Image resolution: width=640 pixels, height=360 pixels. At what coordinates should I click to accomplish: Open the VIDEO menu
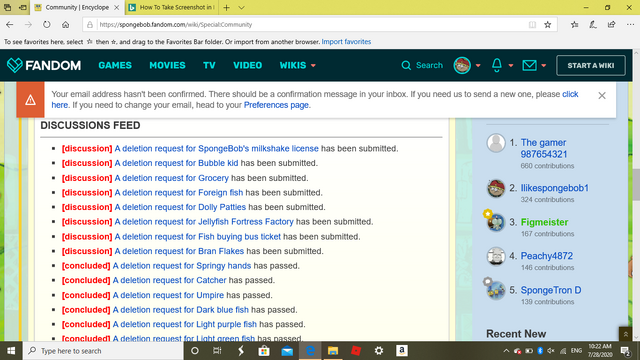pos(247,65)
